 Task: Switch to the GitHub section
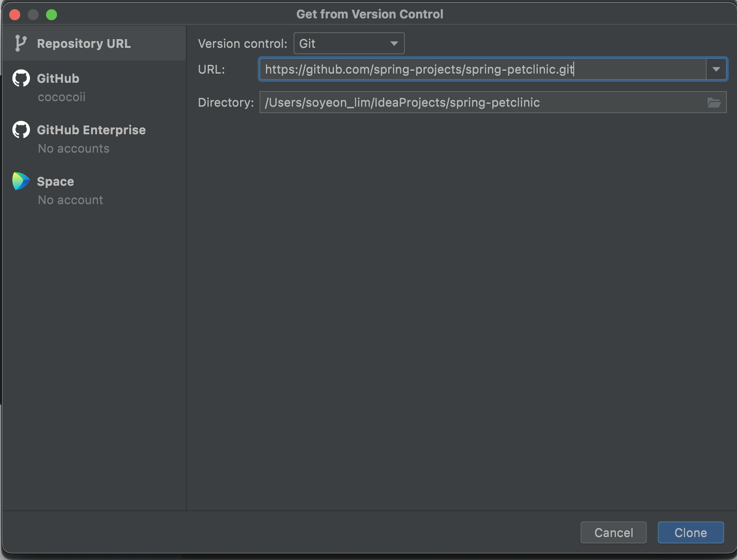[x=94, y=87]
